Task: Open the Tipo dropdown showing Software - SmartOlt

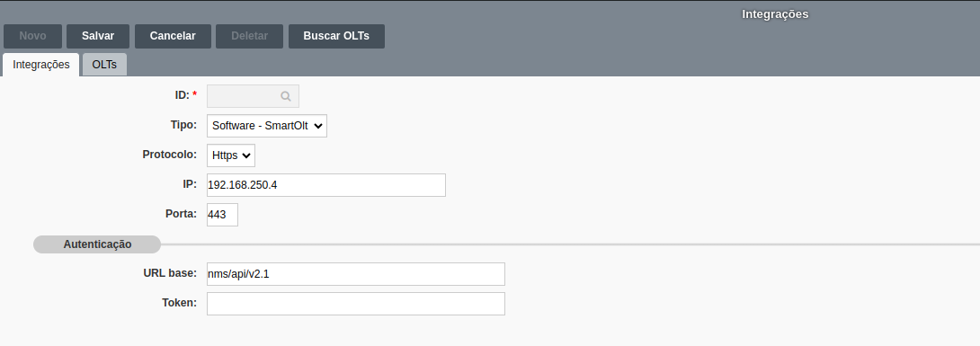Action: coord(267,126)
